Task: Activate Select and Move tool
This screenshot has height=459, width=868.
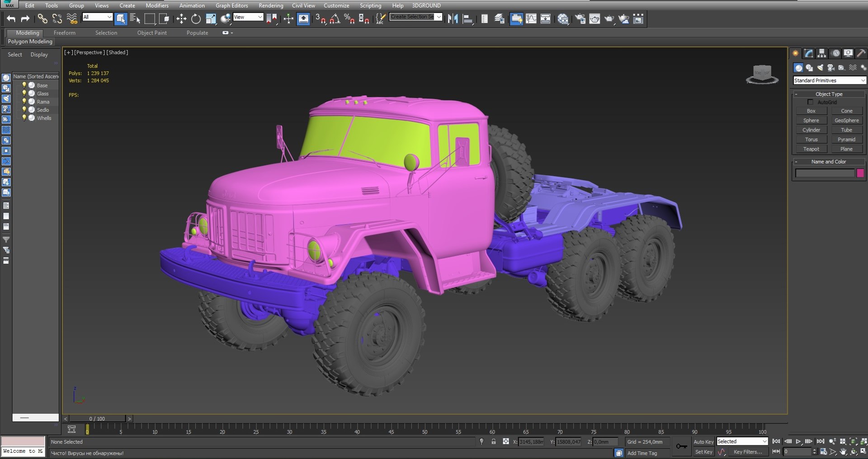Action: pos(181,19)
